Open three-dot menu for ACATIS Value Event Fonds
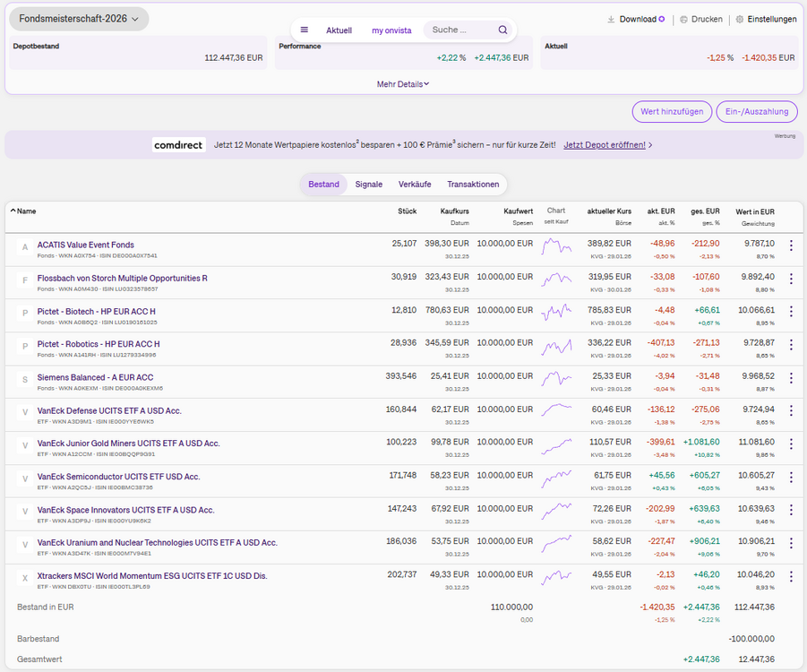The height and width of the screenshot is (672, 807). 790,246
